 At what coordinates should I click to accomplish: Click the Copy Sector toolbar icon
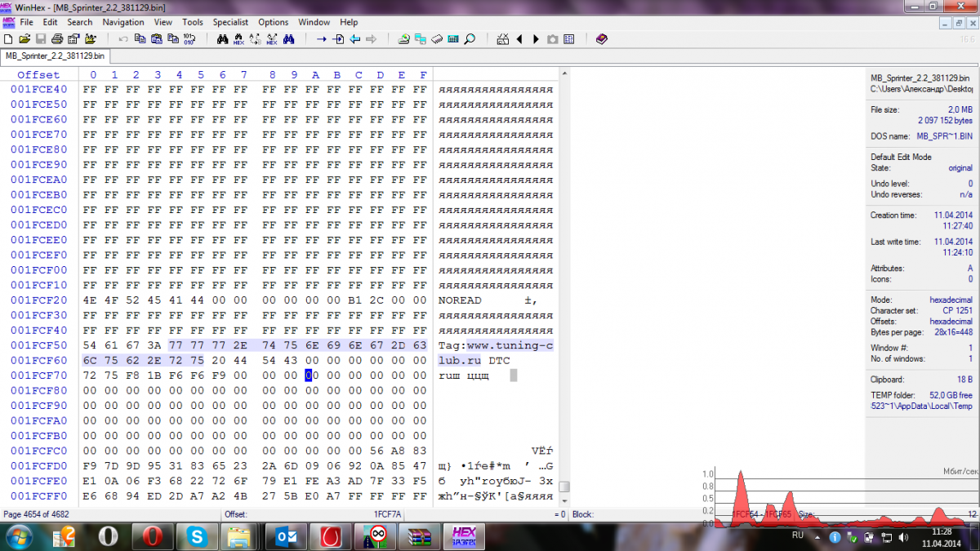[x=140, y=38]
